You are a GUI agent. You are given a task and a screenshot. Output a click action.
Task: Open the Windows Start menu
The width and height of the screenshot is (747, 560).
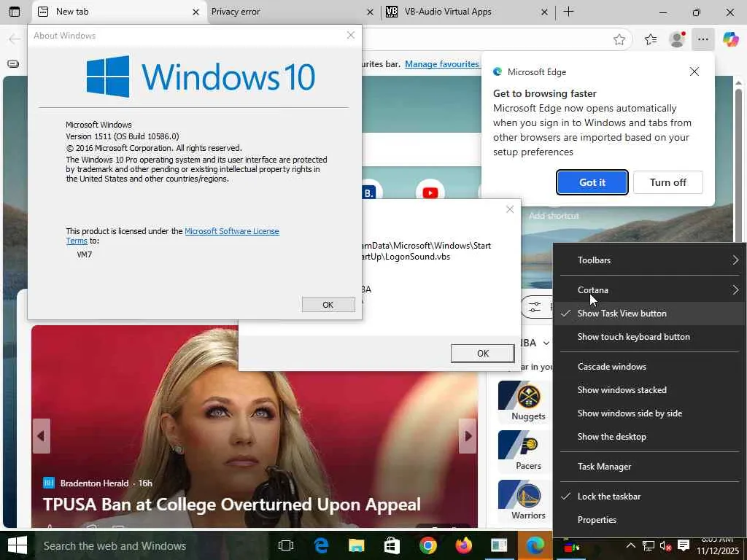pos(18,545)
